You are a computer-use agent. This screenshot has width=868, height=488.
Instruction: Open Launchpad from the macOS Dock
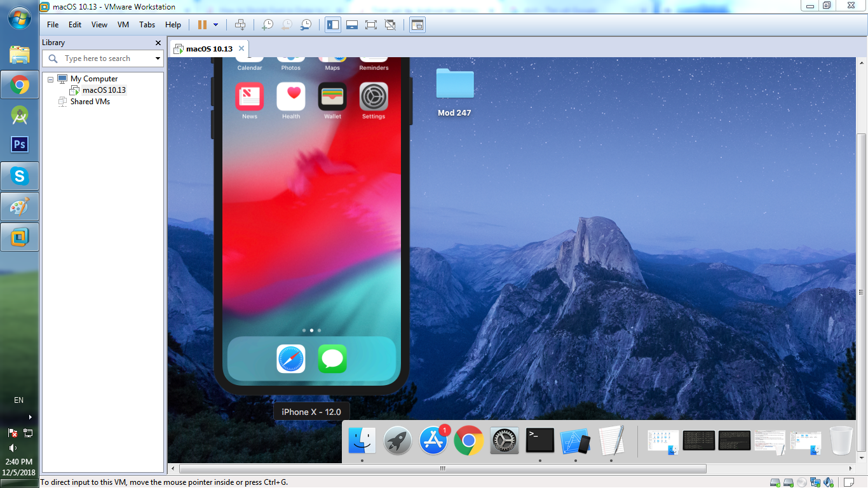click(x=398, y=440)
